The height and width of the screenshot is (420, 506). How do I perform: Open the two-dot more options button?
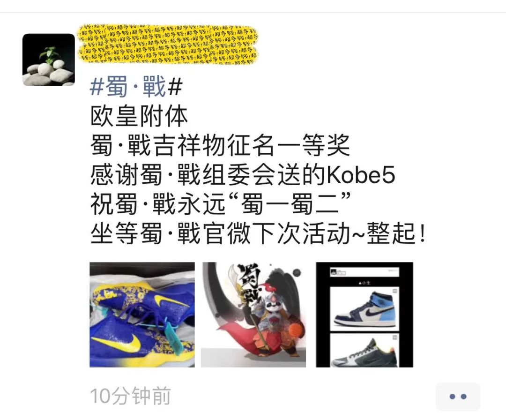458,397
